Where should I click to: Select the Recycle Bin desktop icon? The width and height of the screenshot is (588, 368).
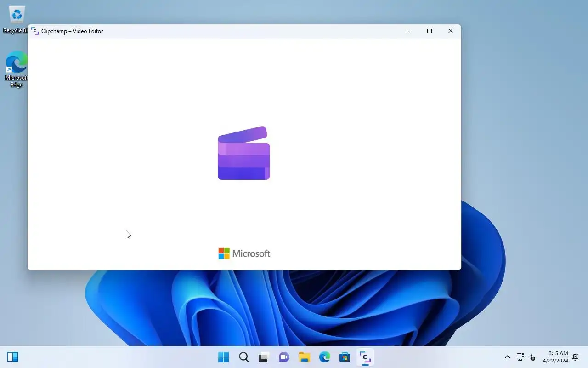click(17, 19)
